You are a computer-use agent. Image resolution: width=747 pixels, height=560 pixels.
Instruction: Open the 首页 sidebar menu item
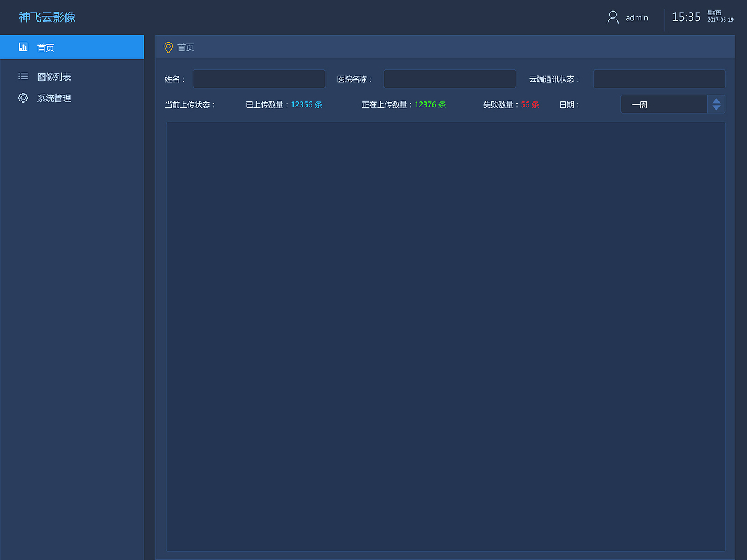pos(72,47)
